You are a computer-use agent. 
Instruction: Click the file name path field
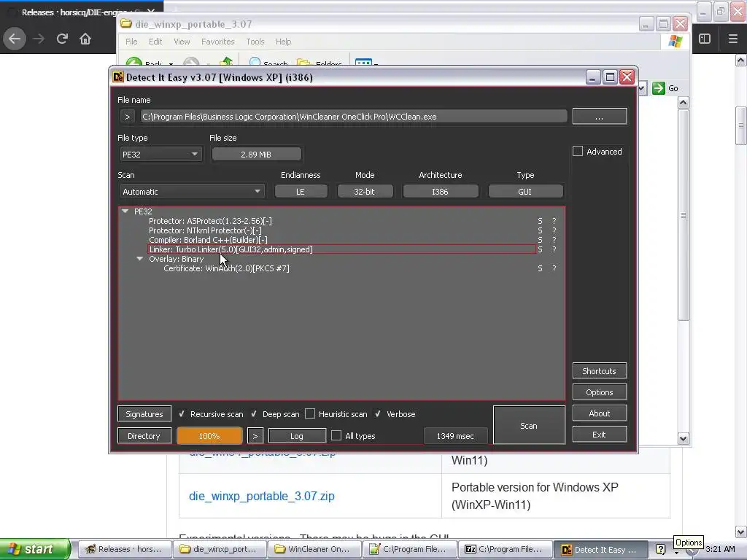tap(354, 117)
